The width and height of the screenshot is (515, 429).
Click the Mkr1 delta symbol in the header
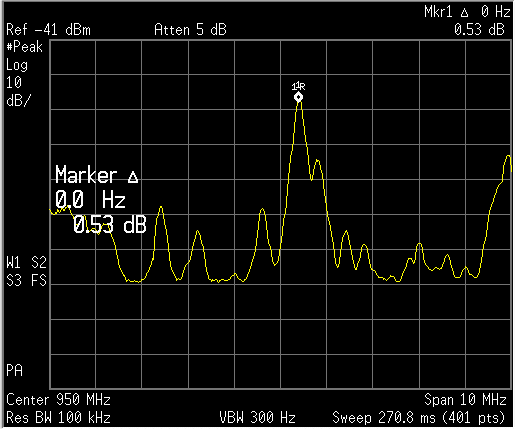point(465,13)
